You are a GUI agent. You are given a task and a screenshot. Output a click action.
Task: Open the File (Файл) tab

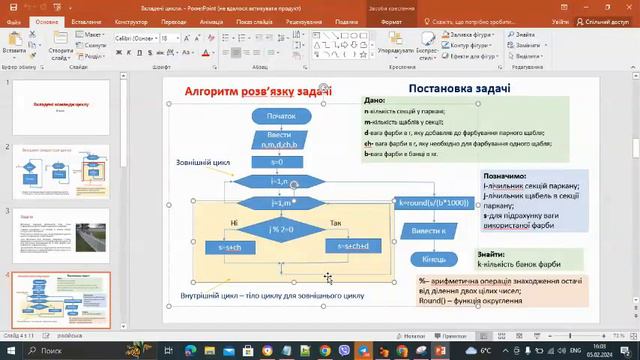pyautogui.click(x=13, y=22)
